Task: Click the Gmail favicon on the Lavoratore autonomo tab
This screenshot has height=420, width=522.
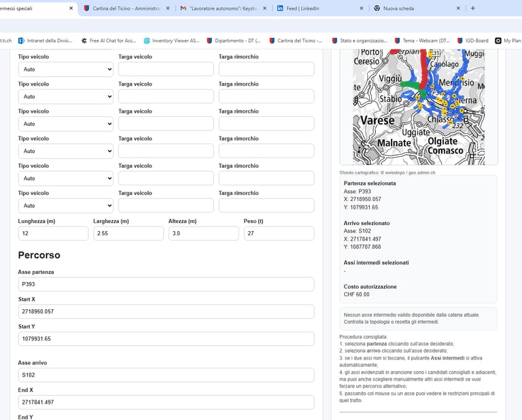Action: point(183,8)
